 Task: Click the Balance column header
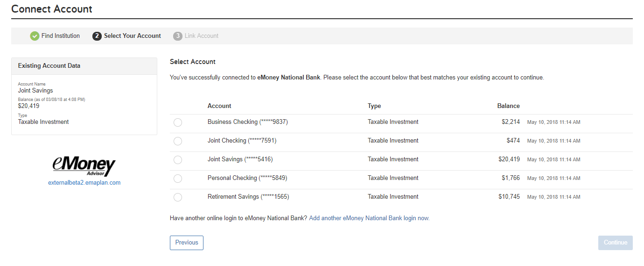coord(509,106)
